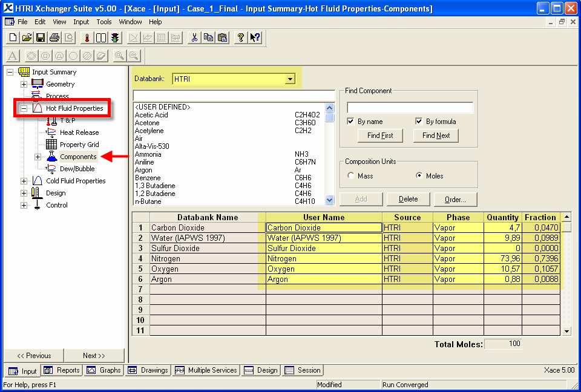Screen dimensions: 581x392
Task: Open Heat Release in the tree
Action: pyautogui.click(x=79, y=132)
